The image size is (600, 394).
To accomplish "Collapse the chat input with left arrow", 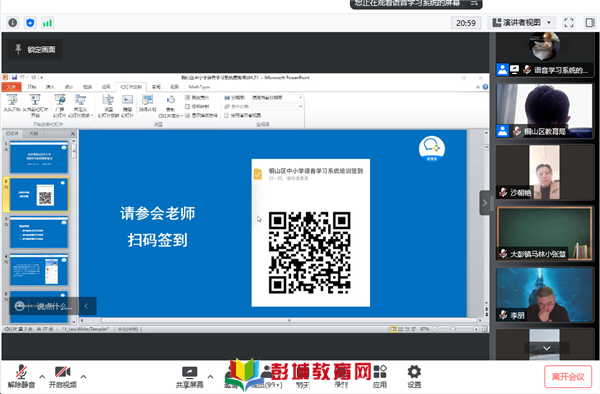I will coord(86,306).
